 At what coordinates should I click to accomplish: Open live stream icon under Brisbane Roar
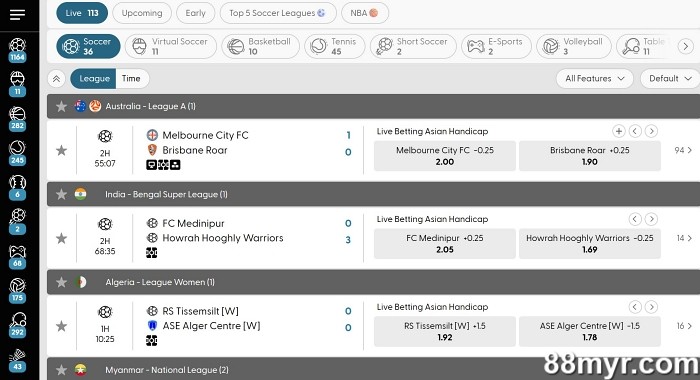click(152, 165)
